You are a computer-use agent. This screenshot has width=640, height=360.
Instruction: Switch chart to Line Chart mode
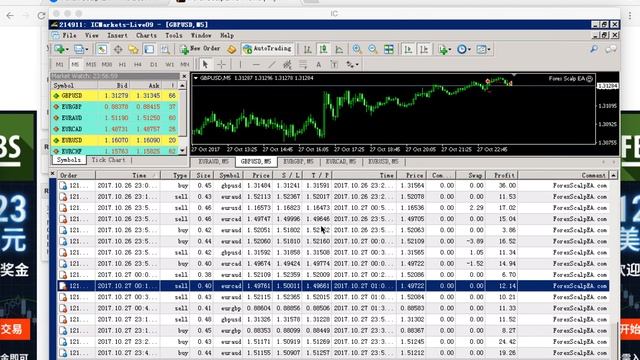(339, 49)
